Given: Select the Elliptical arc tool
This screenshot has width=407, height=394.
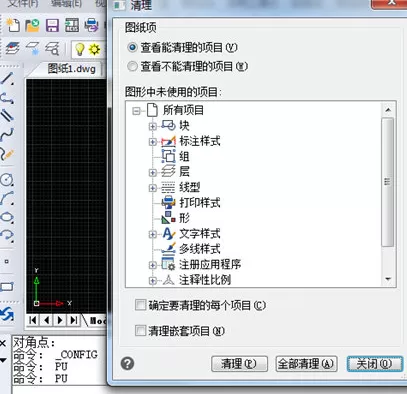Looking at the screenshot, I should [x=7, y=235].
